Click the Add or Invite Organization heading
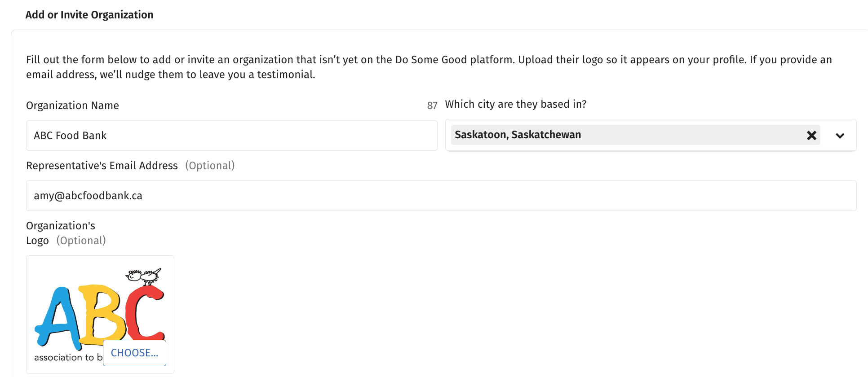The height and width of the screenshot is (377, 868). (x=89, y=15)
